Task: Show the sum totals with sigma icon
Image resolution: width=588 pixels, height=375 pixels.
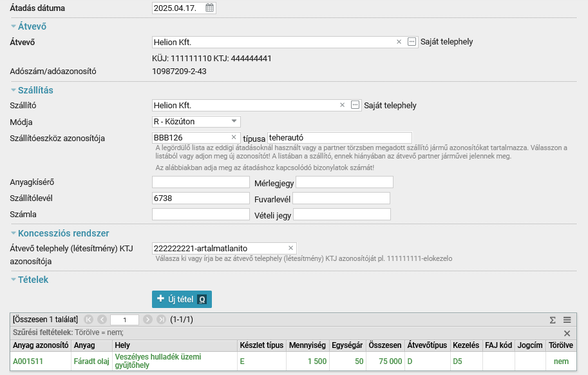Action: [553, 320]
